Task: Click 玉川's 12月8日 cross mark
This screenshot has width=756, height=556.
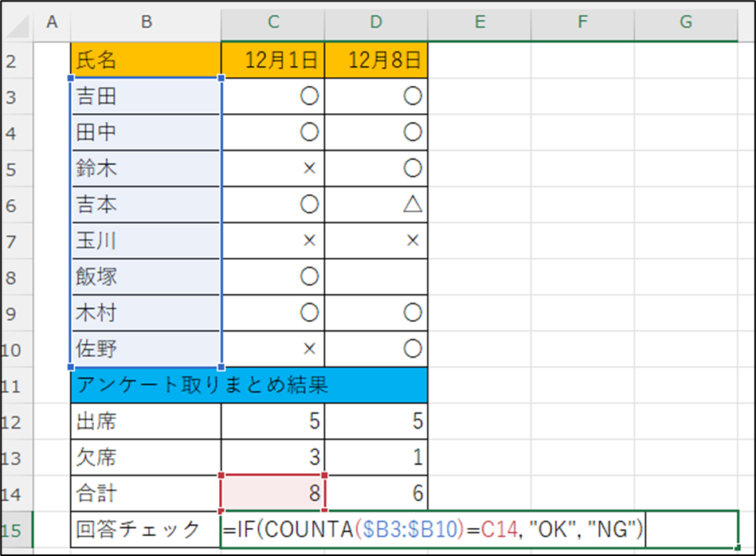Action: click(413, 240)
